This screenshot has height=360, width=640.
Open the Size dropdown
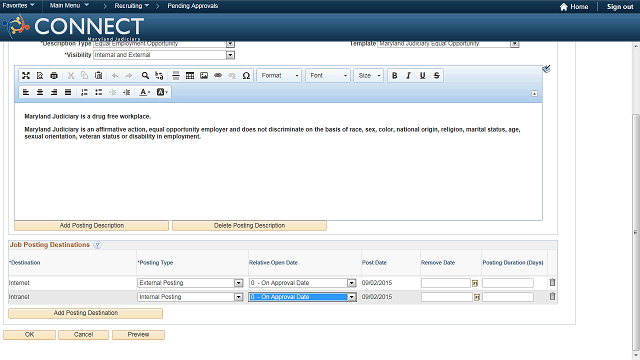point(369,76)
